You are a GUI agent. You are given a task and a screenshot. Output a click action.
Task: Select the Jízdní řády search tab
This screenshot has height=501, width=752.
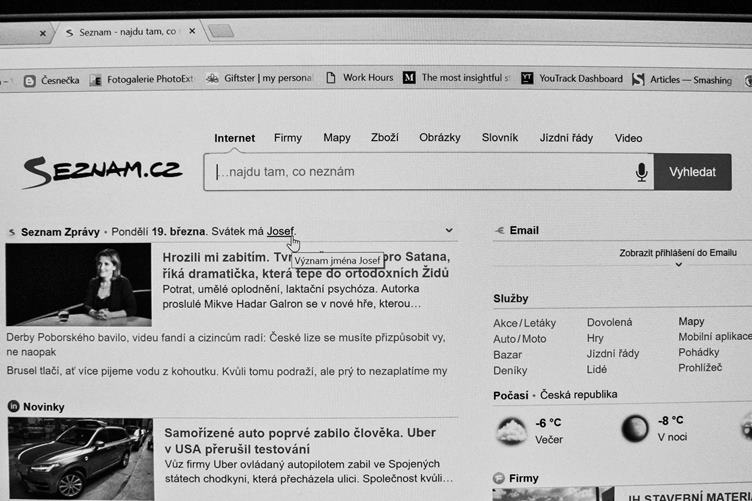click(x=566, y=138)
